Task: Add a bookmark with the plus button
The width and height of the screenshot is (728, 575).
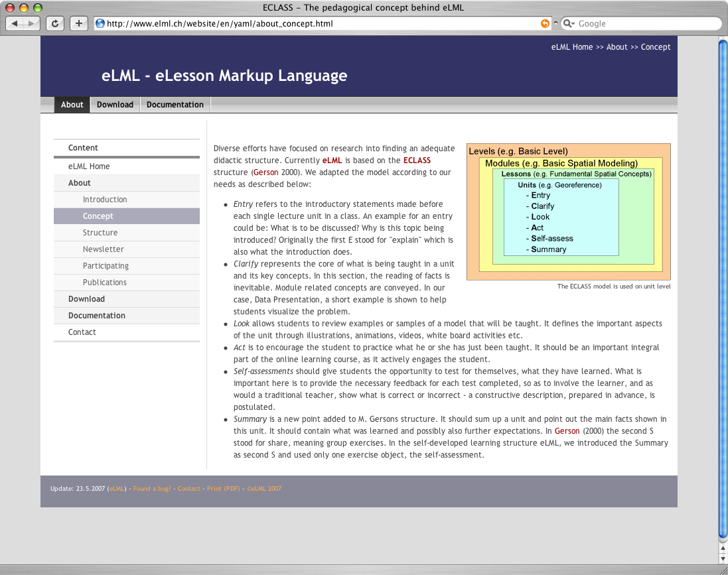Action: (x=78, y=23)
